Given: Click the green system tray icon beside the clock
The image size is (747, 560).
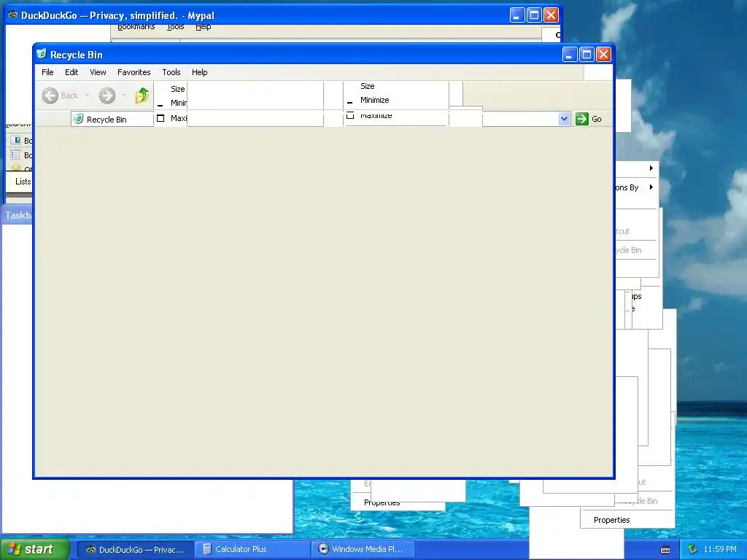Looking at the screenshot, I should pyautogui.click(x=692, y=550).
